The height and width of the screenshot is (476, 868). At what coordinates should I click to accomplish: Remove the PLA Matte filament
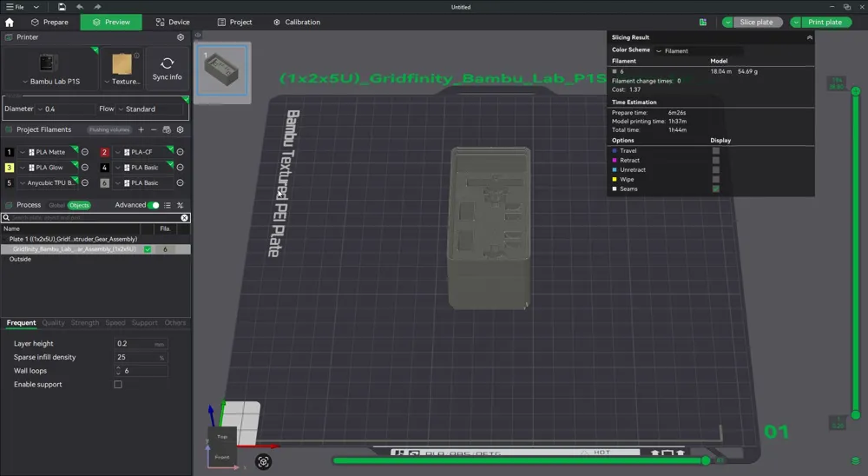click(x=85, y=152)
